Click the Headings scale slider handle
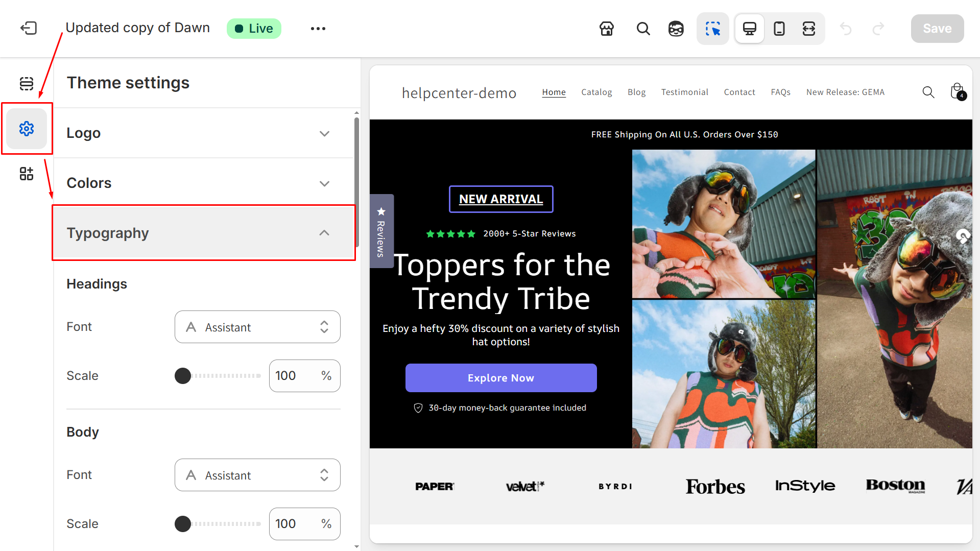This screenshot has width=980, height=551. click(183, 376)
